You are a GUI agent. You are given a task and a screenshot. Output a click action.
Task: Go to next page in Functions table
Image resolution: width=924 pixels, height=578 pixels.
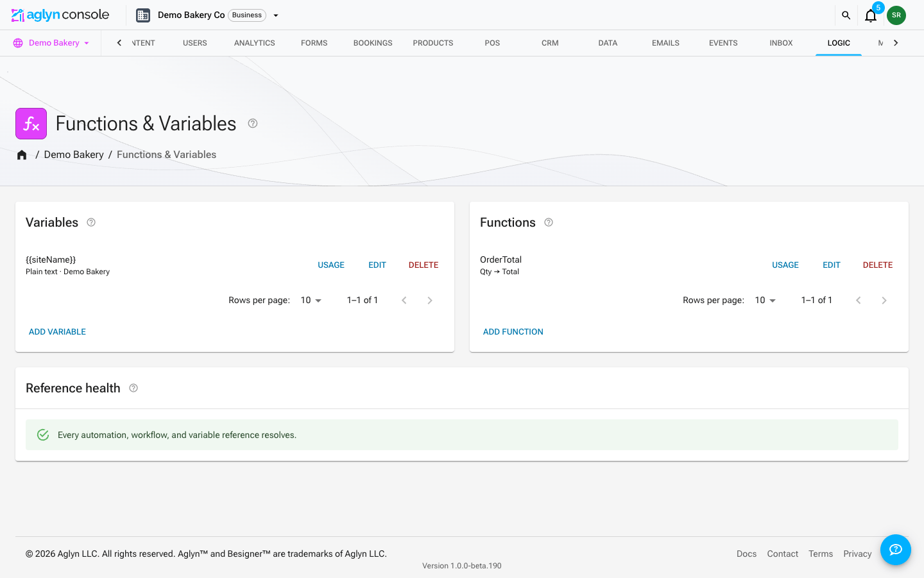coord(884,301)
